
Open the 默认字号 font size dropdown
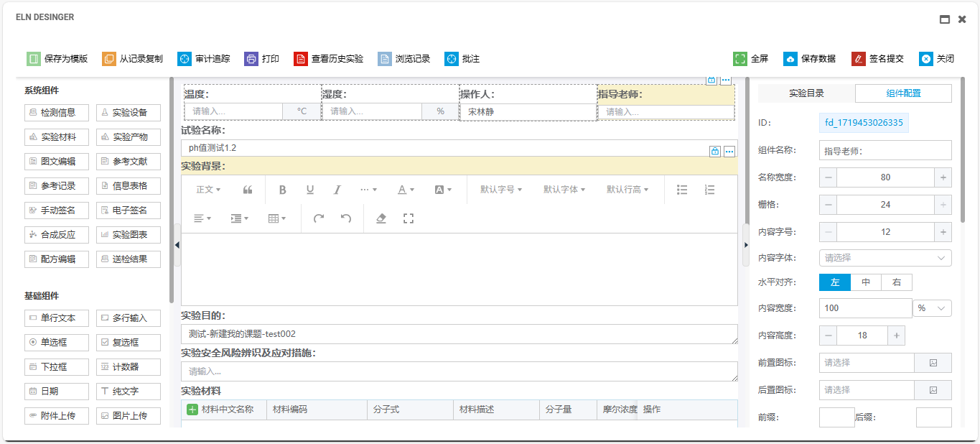[501, 190]
